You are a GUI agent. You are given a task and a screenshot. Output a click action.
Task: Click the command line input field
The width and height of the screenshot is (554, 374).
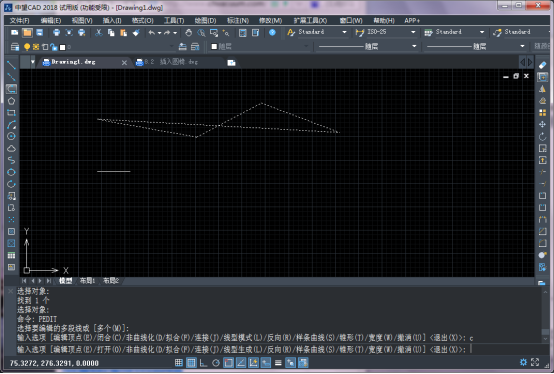click(279, 349)
